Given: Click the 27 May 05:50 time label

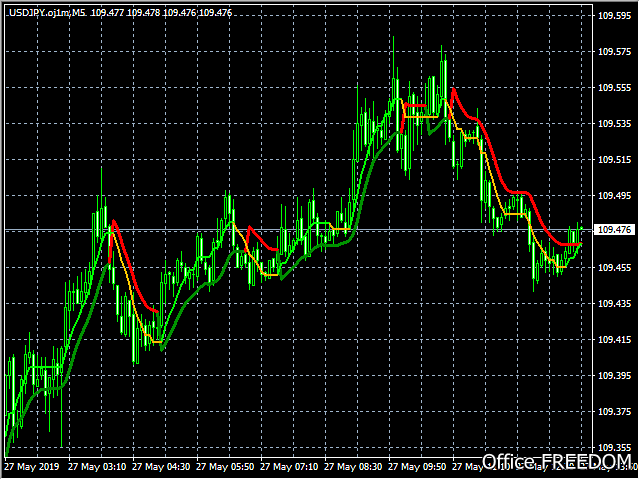Looking at the screenshot, I should [225, 467].
